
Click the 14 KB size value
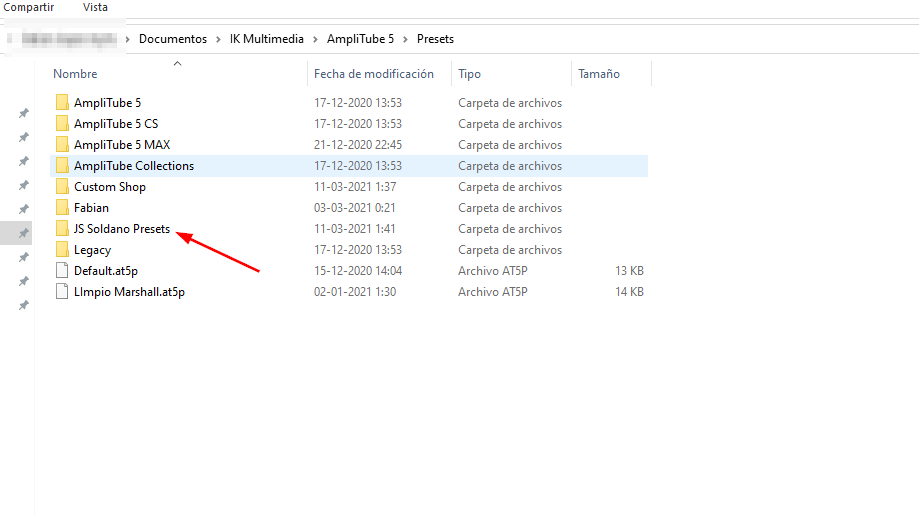click(629, 292)
